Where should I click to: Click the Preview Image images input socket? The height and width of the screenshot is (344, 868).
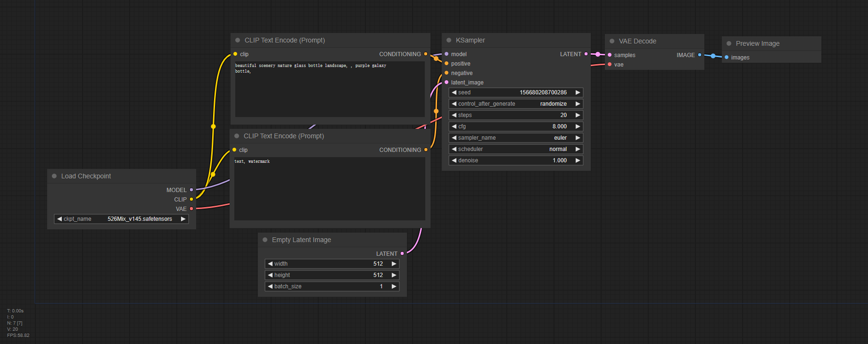coord(727,58)
